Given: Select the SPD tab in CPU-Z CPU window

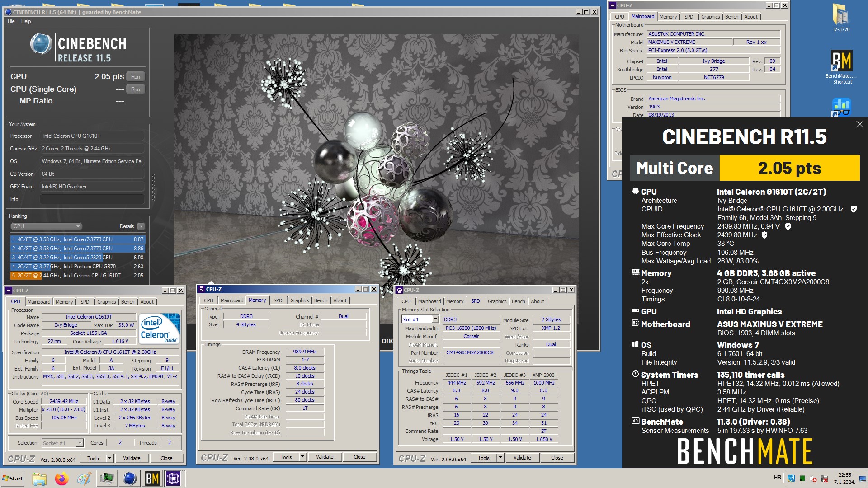Looking at the screenshot, I should tap(85, 302).
